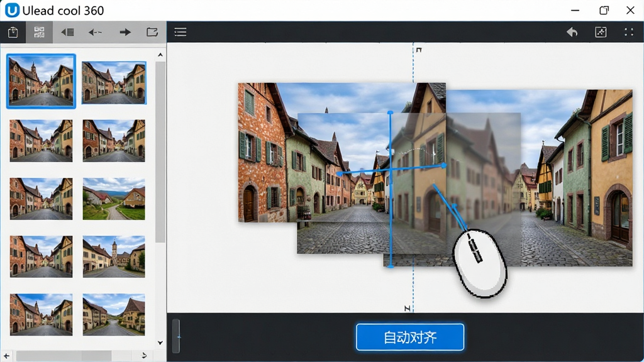Image resolution: width=644 pixels, height=362 pixels.
Task: Click the export box icon in the toolbar
Action: tap(13, 32)
